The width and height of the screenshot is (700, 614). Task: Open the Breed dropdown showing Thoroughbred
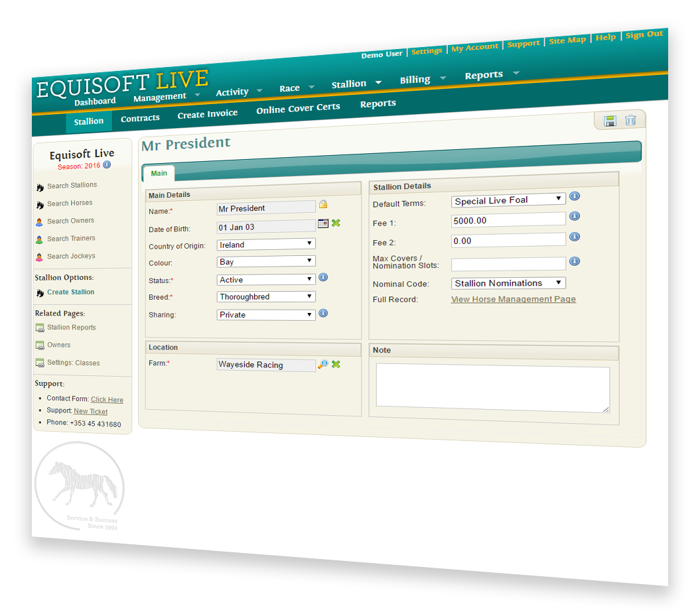point(266,297)
